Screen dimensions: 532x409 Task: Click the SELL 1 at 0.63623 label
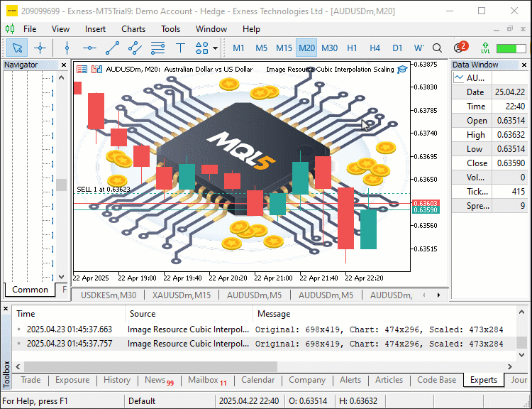click(x=104, y=190)
